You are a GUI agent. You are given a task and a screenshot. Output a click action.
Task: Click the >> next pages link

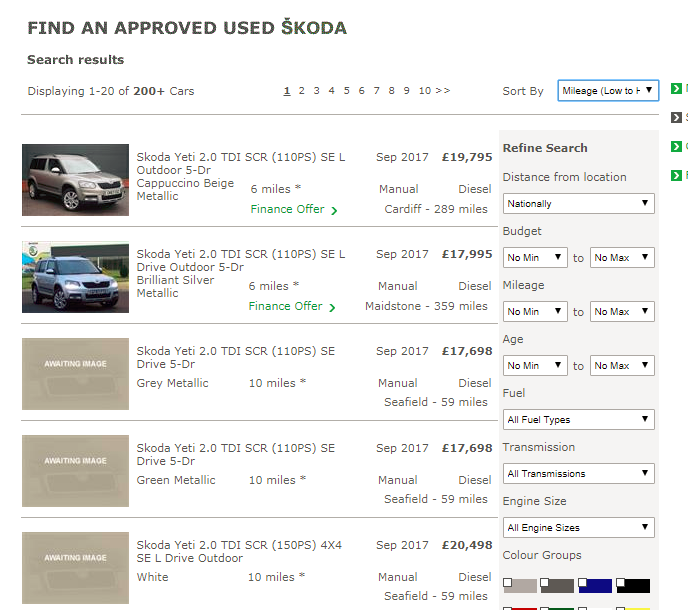click(443, 90)
